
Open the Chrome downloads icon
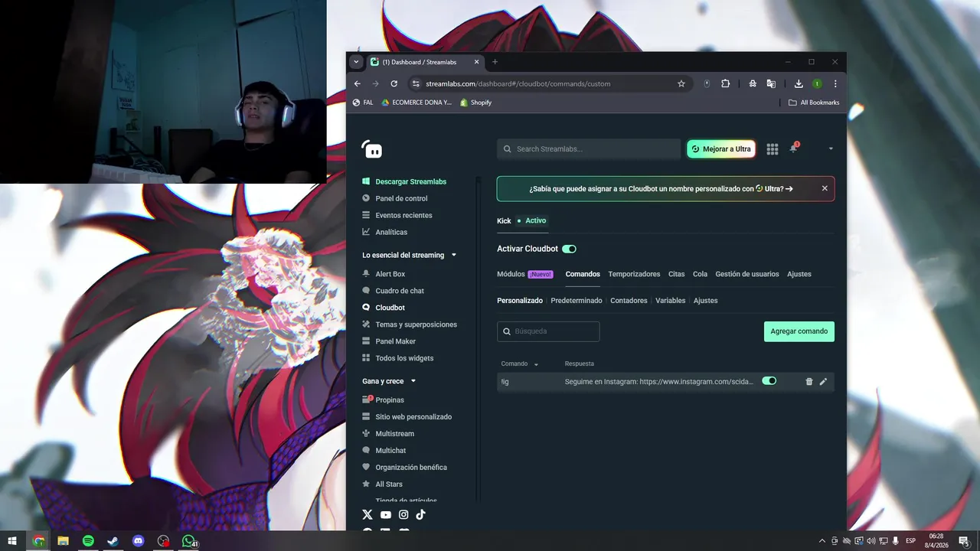pos(799,83)
